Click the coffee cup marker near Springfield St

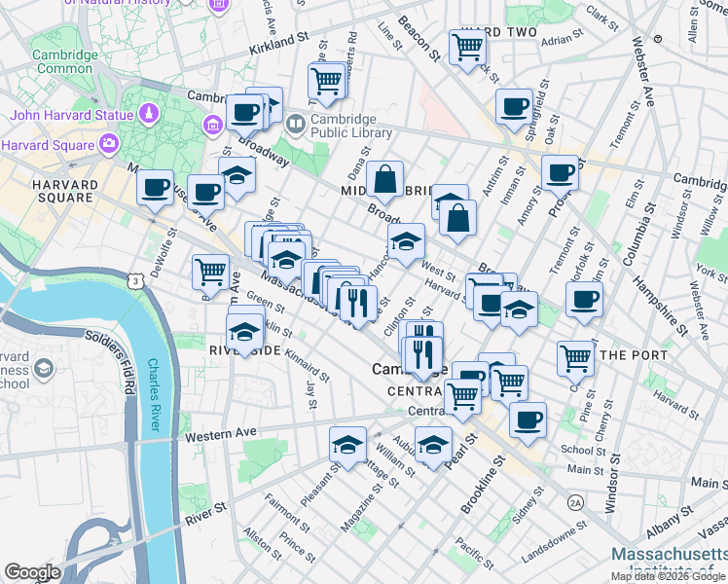coord(514,109)
